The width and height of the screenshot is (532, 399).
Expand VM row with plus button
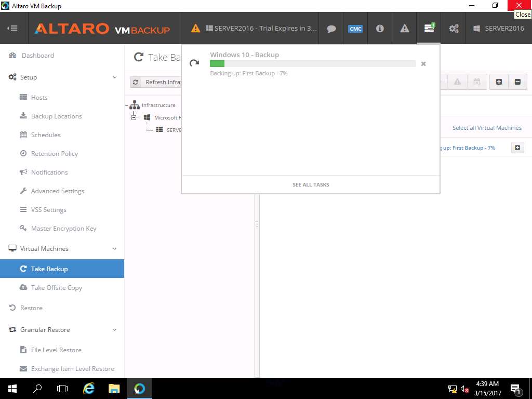[517, 148]
